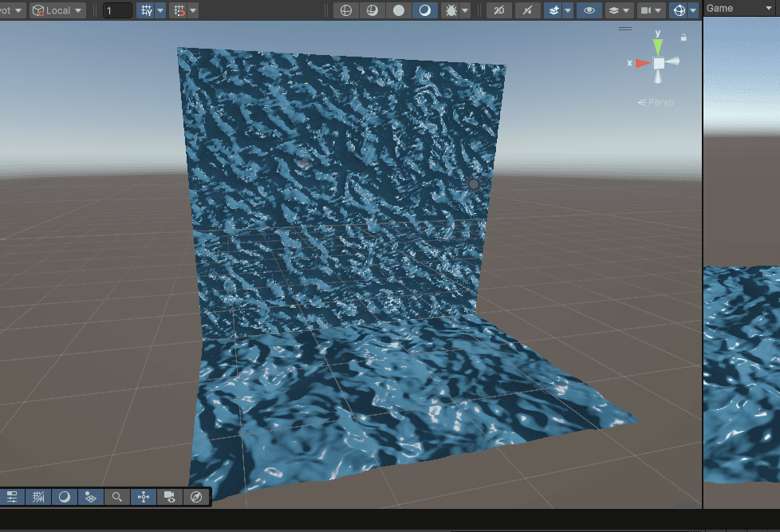Open the tool settings sliders overlay

[x=11, y=497]
